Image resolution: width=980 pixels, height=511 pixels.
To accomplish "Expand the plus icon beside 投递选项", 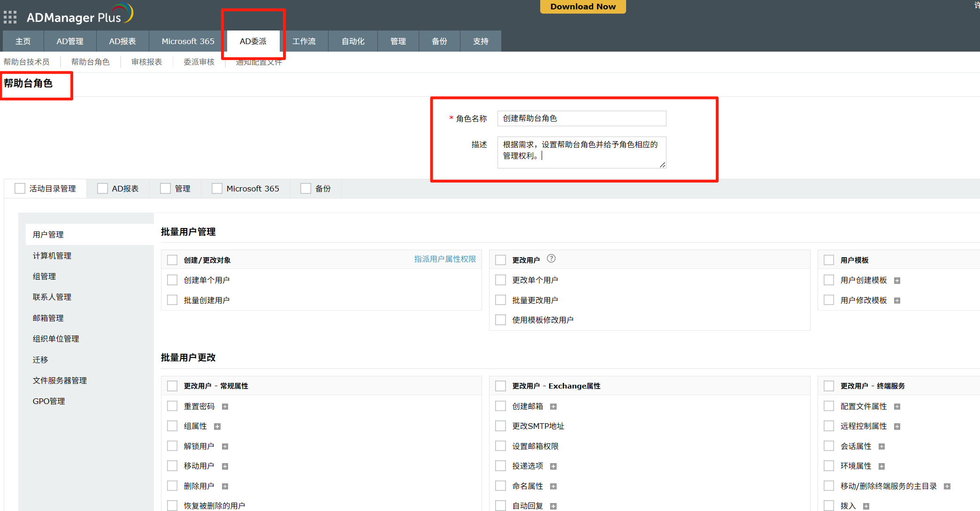I will (x=553, y=466).
